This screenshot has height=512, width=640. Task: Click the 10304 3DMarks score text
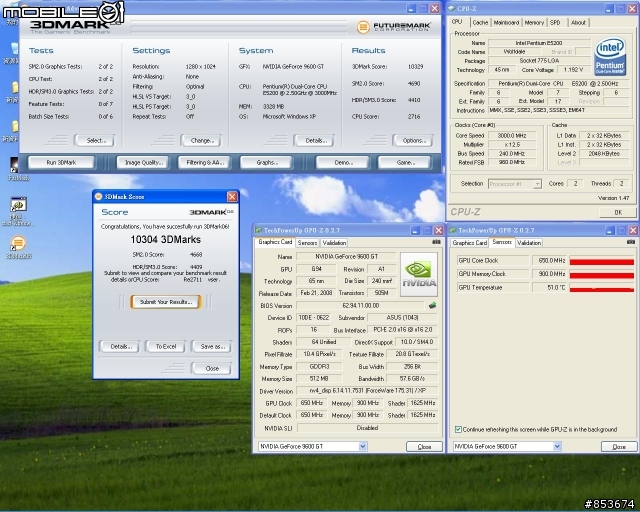coord(165,239)
